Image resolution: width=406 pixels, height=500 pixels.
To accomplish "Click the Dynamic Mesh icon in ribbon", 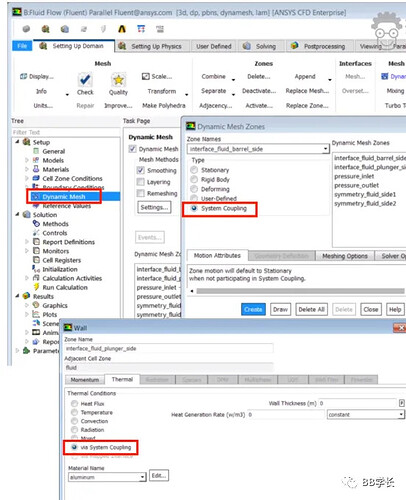I will coord(385,76).
